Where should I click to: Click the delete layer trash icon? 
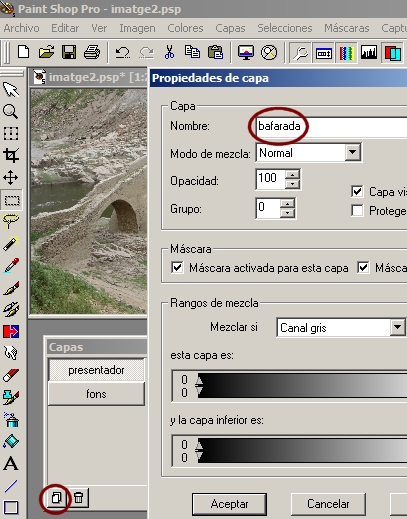pyautogui.click(x=79, y=498)
